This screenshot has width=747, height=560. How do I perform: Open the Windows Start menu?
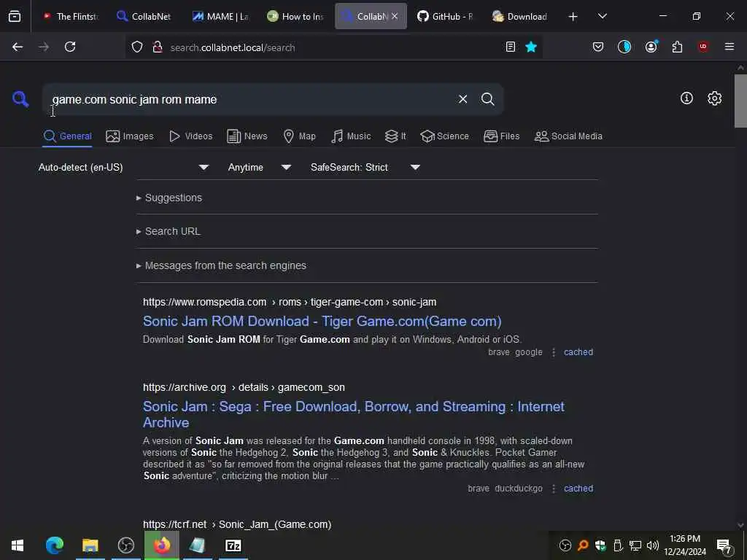pos(18,545)
